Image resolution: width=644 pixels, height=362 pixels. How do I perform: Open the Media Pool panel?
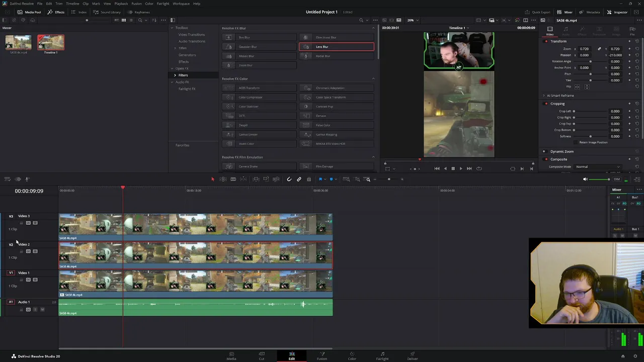[29, 12]
